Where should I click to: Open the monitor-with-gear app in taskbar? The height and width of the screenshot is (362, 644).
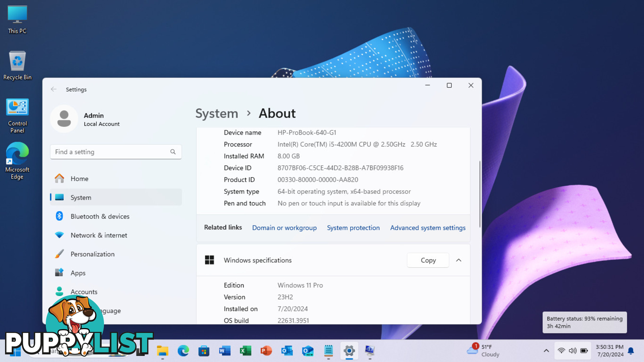click(x=370, y=351)
